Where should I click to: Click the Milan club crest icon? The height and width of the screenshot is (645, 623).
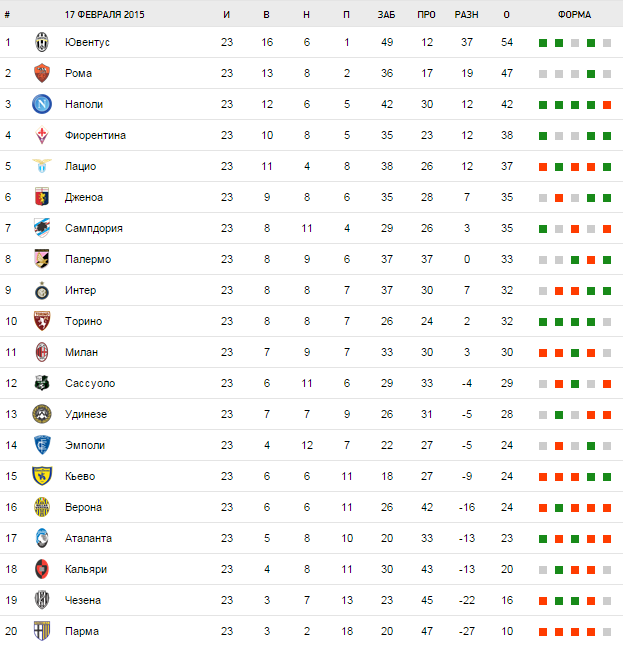point(42,352)
